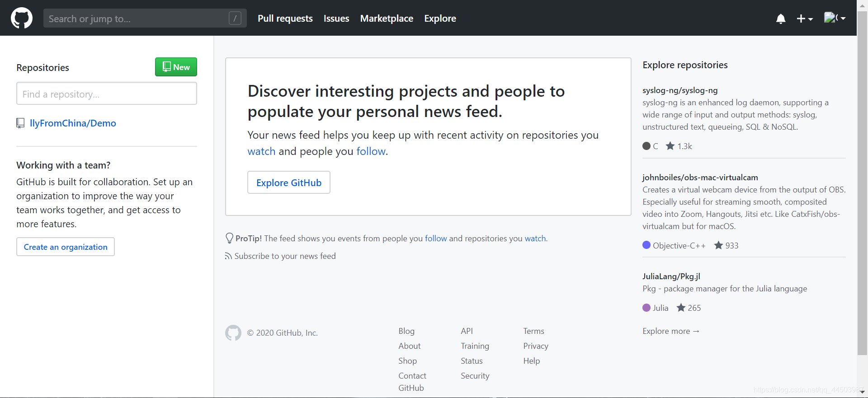Open the user avatar menu

835,18
